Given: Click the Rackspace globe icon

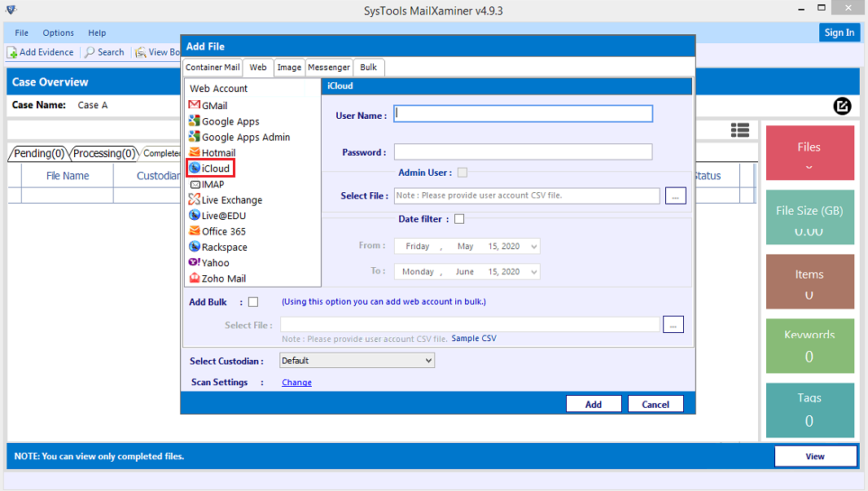Looking at the screenshot, I should click(x=194, y=247).
